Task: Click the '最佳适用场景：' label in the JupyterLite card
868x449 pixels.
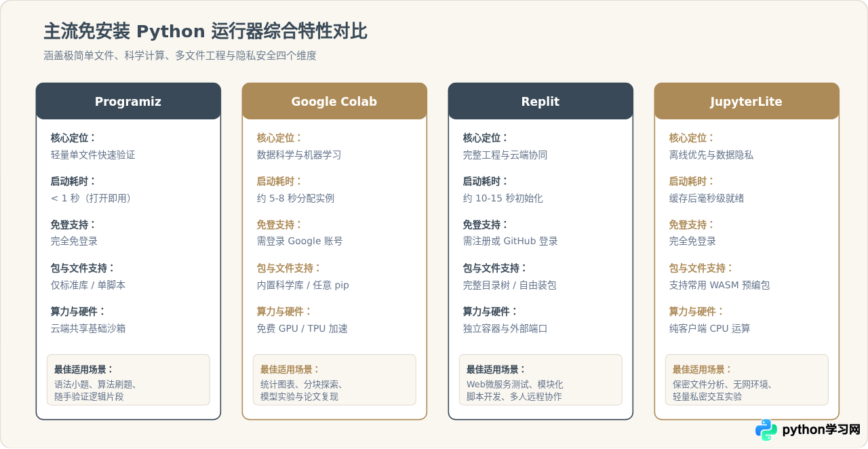Action: 703,370
